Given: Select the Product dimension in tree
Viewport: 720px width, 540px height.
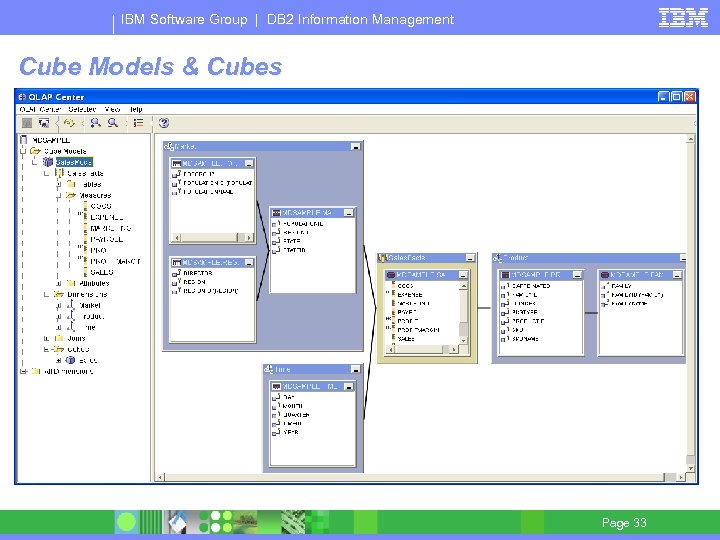Looking at the screenshot, I should coord(93,316).
